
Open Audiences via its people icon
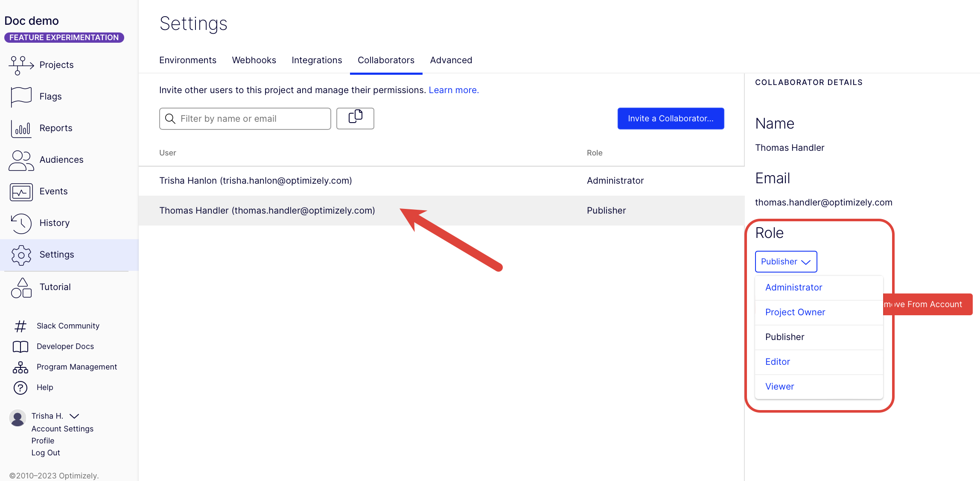[20, 160]
